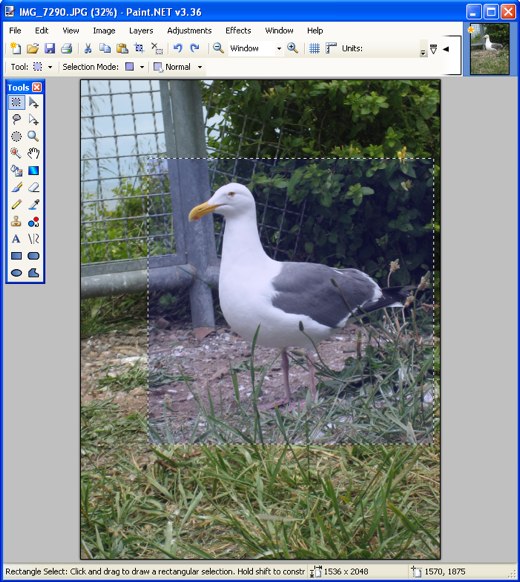Image resolution: width=520 pixels, height=582 pixels.
Task: Select the Ellipse Select tool
Action: [16, 136]
